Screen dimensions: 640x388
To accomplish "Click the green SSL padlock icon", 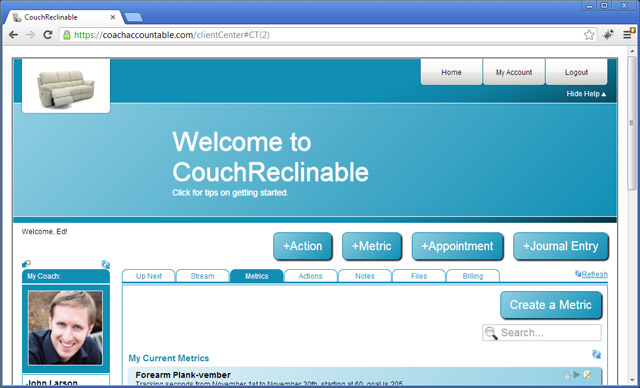I will tap(66, 35).
